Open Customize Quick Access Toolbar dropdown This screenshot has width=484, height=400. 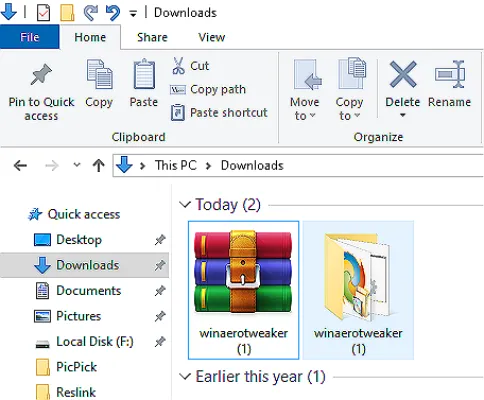[133, 14]
